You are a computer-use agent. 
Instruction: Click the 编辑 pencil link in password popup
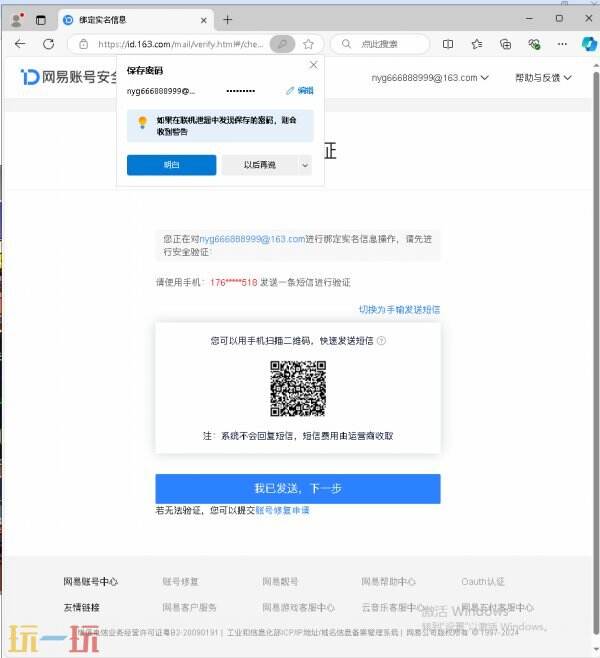click(x=300, y=91)
